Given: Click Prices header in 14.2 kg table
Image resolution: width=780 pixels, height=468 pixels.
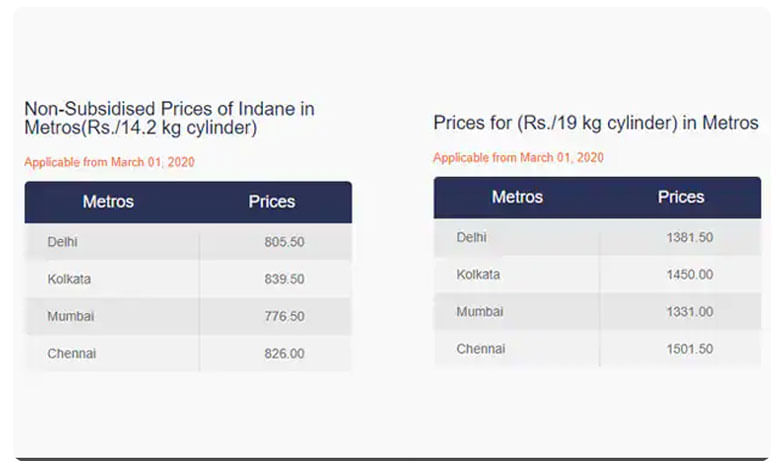Looking at the screenshot, I should 272,201.
